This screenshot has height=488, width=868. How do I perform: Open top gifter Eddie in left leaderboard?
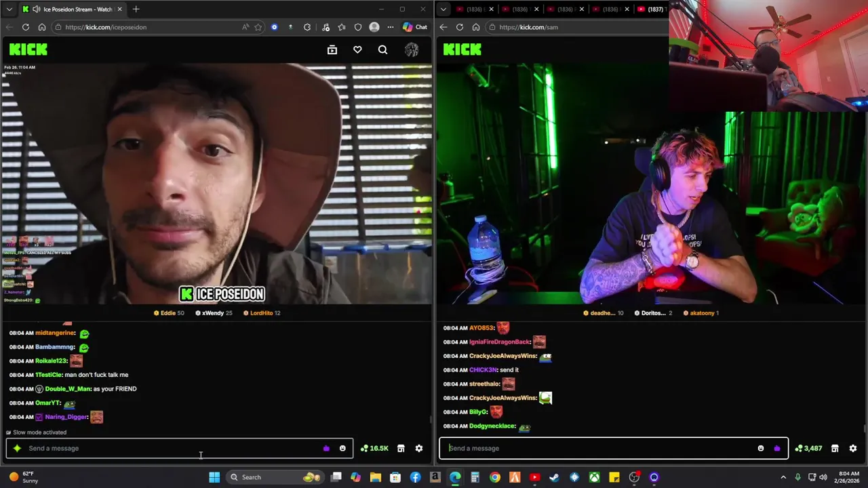coord(169,313)
